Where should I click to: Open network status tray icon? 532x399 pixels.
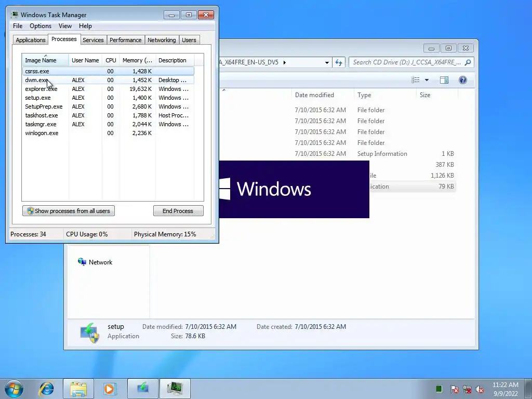pos(467,389)
